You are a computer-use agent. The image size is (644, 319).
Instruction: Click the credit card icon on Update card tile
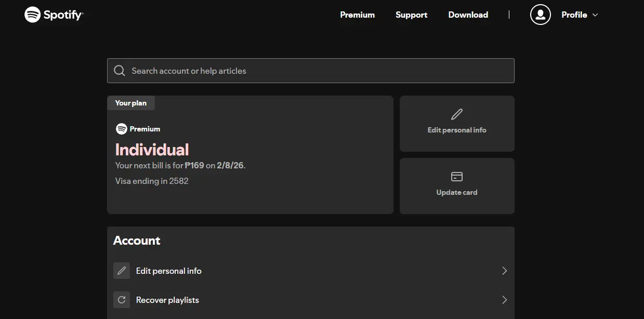tap(457, 177)
